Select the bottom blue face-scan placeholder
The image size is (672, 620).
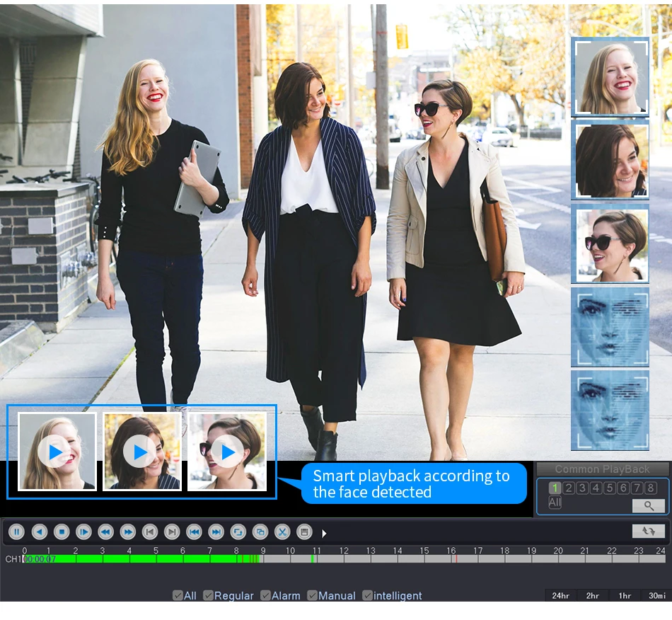pyautogui.click(x=610, y=411)
